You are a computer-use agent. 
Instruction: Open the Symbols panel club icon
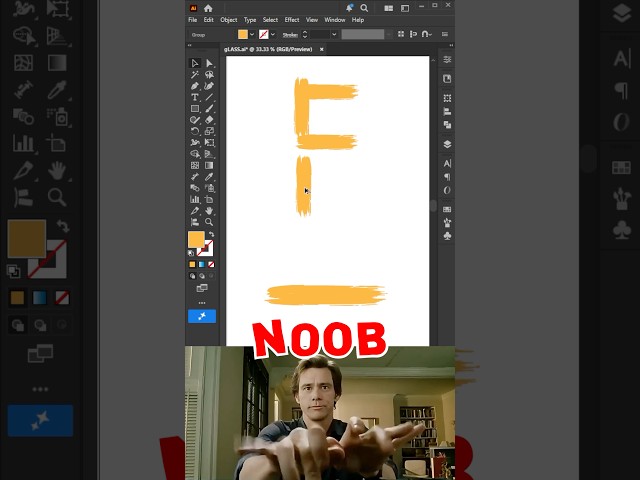pos(447,236)
